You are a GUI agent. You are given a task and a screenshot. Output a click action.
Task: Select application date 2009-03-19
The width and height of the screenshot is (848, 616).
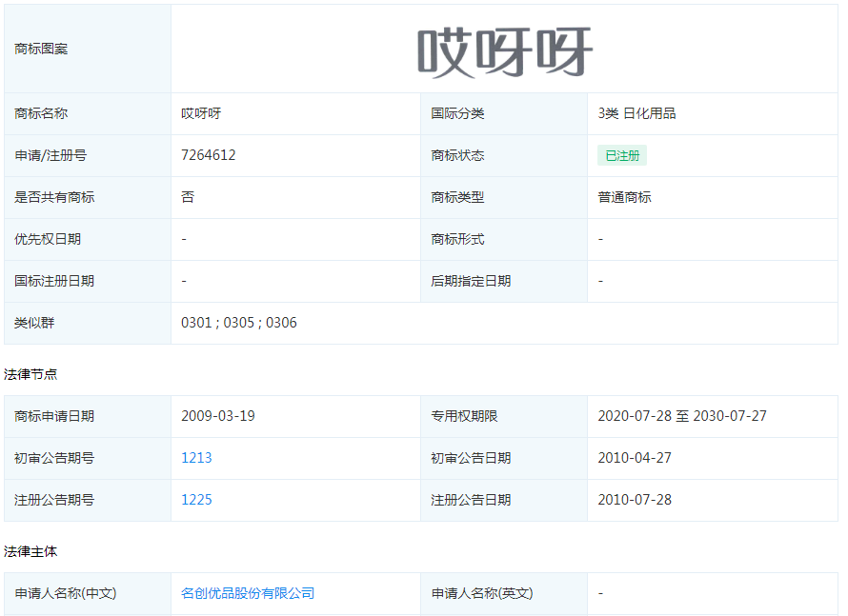coord(218,415)
